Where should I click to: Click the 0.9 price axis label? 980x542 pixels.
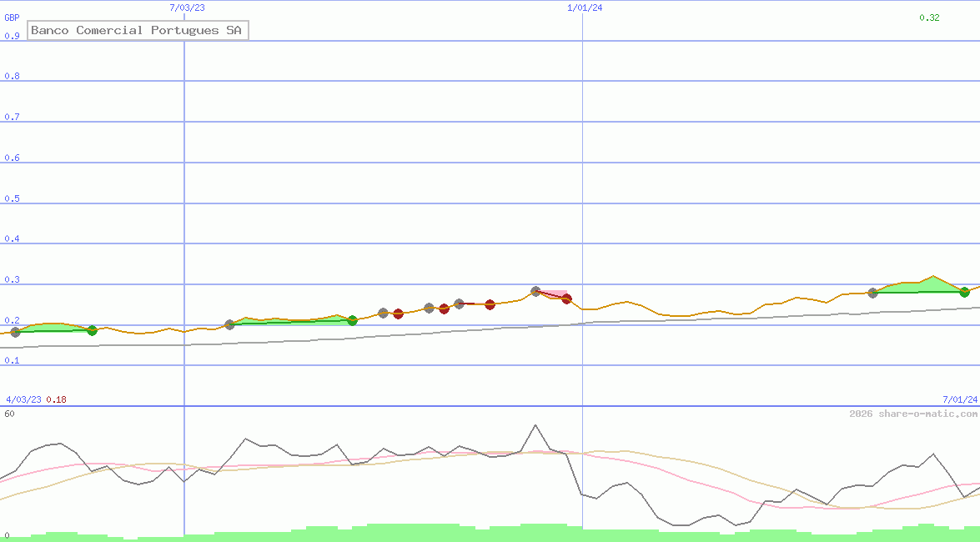(x=12, y=36)
